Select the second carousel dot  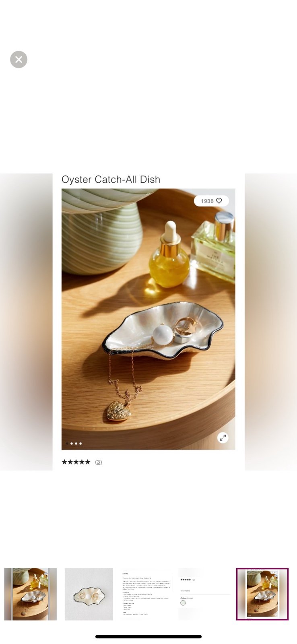pyautogui.click(x=72, y=444)
